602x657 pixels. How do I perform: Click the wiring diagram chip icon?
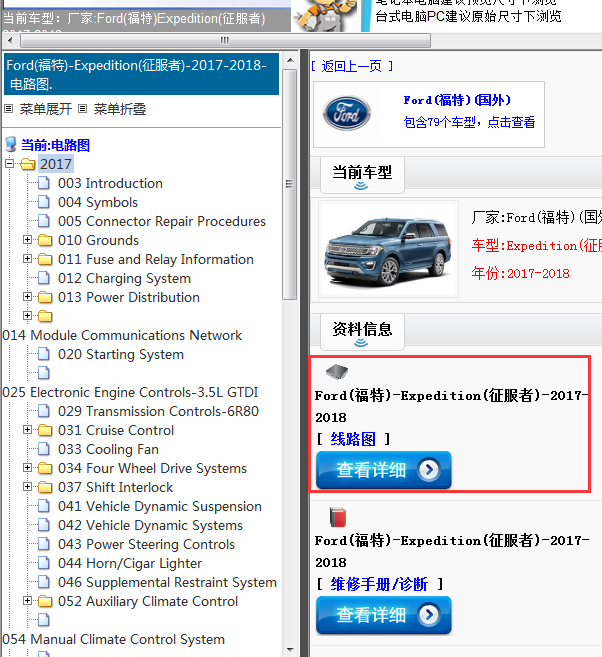tap(337, 371)
